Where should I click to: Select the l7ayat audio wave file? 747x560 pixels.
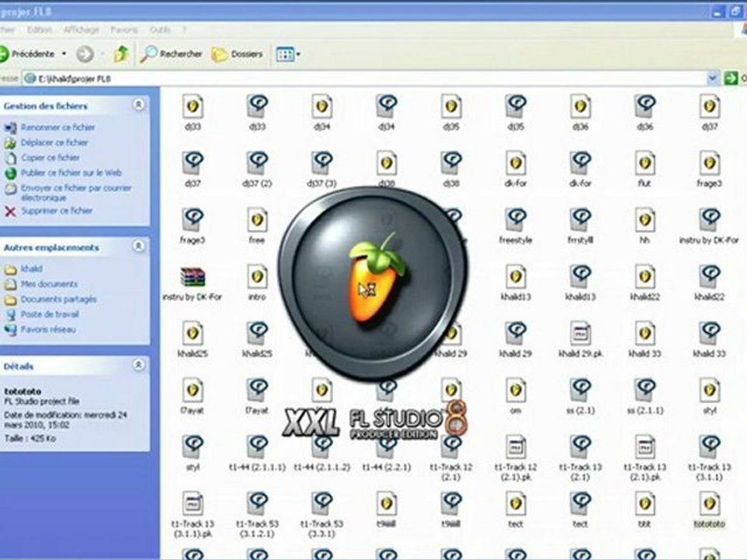click(x=258, y=396)
